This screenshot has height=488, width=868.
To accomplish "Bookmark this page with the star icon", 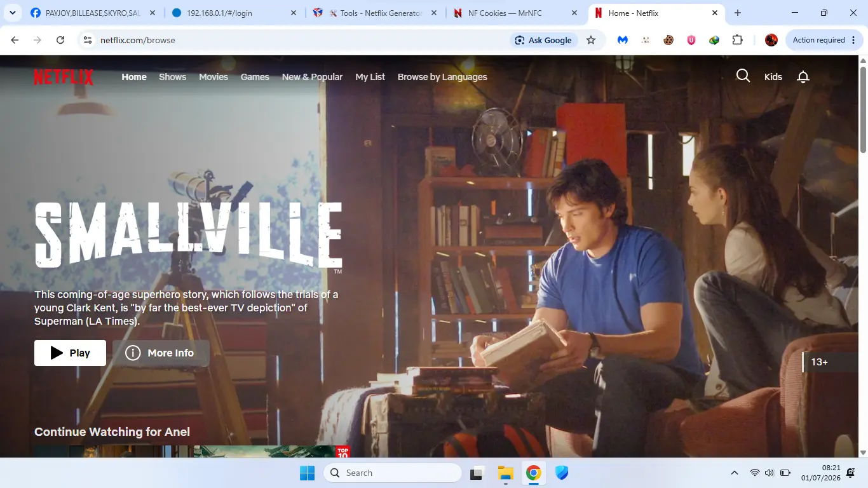I will (x=591, y=40).
